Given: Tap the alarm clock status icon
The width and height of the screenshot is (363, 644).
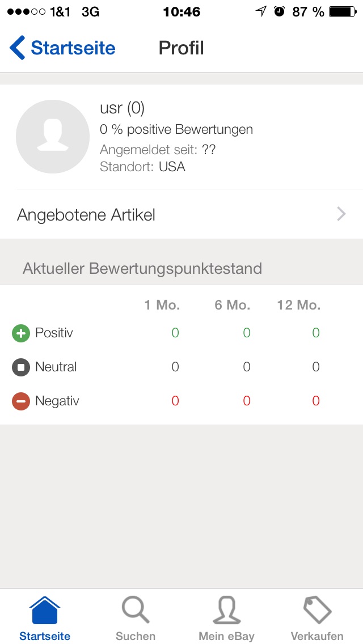Looking at the screenshot, I should [279, 11].
